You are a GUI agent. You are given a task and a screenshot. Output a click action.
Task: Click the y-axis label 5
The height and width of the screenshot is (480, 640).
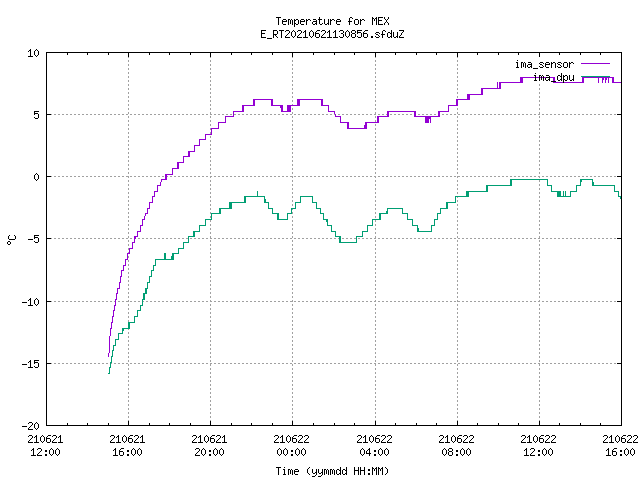click(x=36, y=115)
